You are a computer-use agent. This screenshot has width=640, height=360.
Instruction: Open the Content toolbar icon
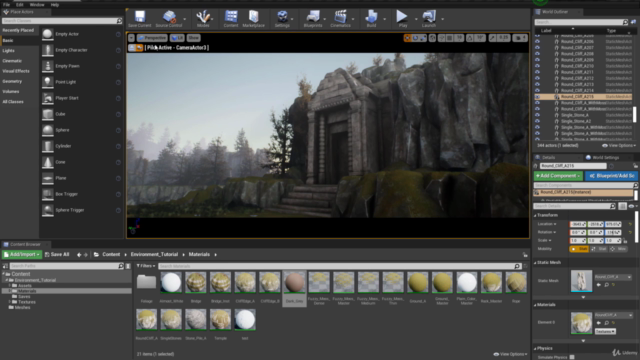click(x=231, y=19)
